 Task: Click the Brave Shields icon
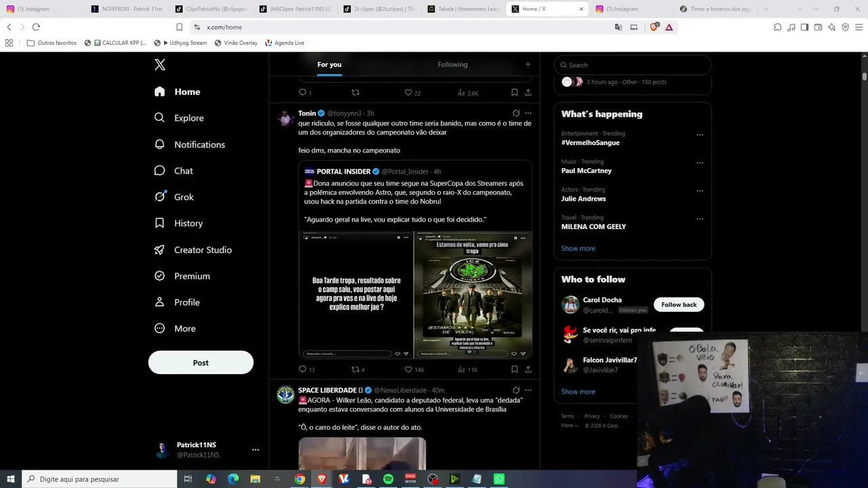point(654,27)
